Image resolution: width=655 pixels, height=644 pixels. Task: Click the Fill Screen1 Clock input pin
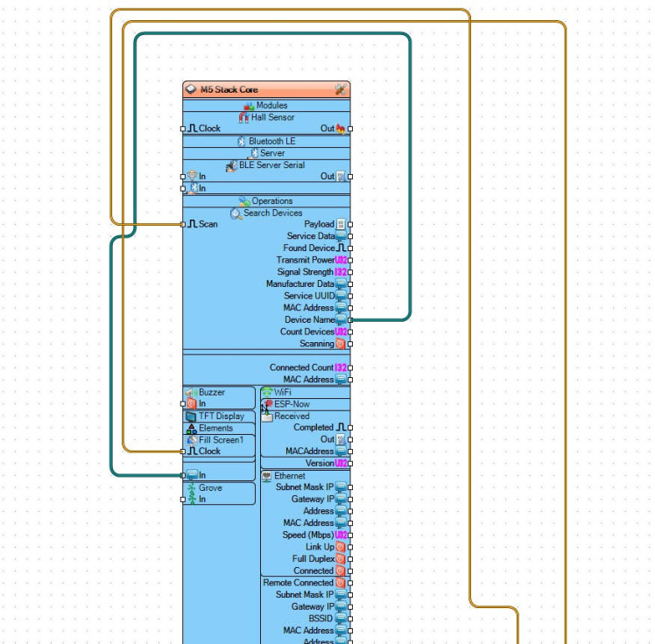point(183,451)
